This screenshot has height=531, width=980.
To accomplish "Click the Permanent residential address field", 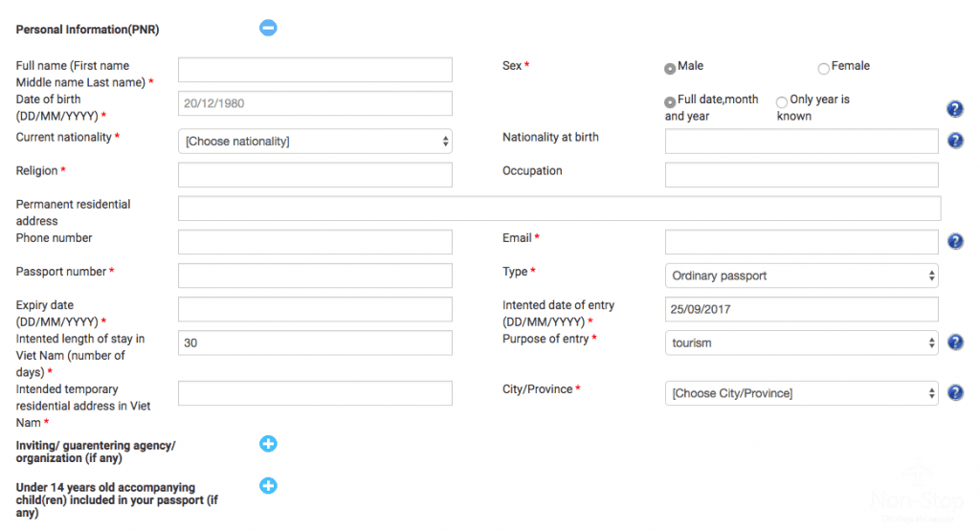I will (x=559, y=209).
